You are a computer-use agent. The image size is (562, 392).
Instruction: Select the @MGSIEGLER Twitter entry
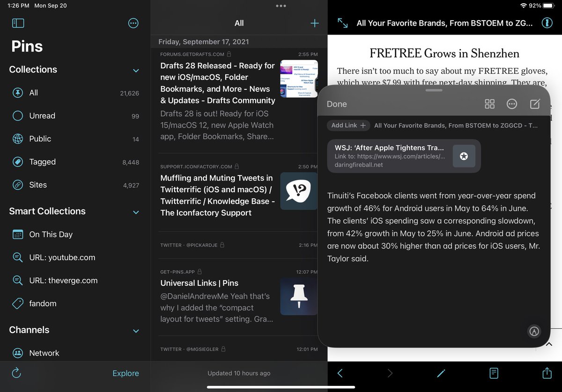(239, 349)
